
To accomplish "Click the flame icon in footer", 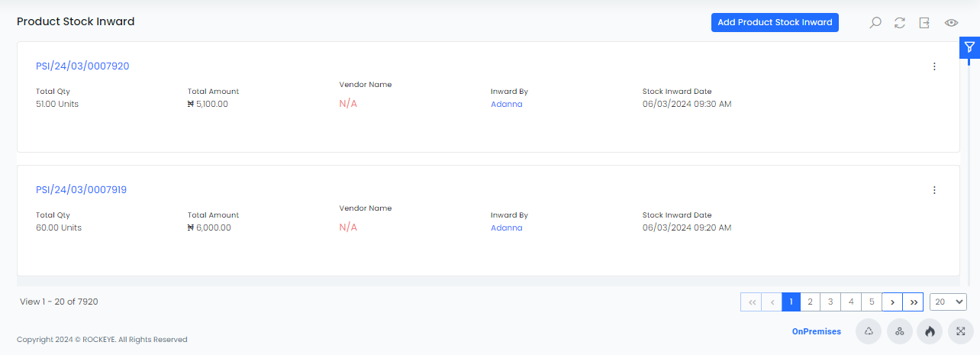I will click(930, 331).
